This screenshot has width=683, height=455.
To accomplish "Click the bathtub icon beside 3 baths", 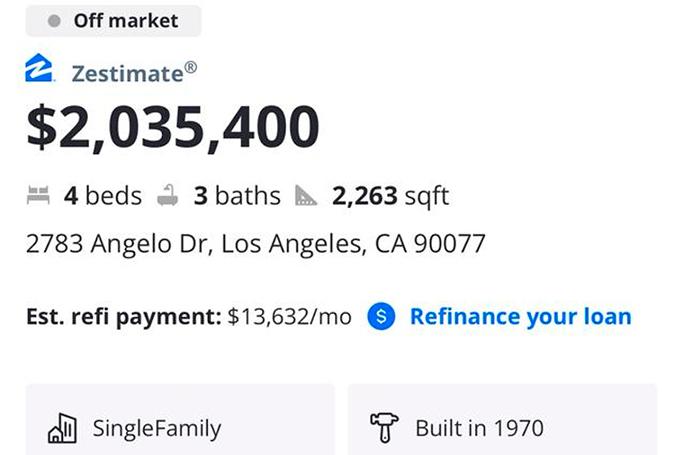I will pos(168,195).
